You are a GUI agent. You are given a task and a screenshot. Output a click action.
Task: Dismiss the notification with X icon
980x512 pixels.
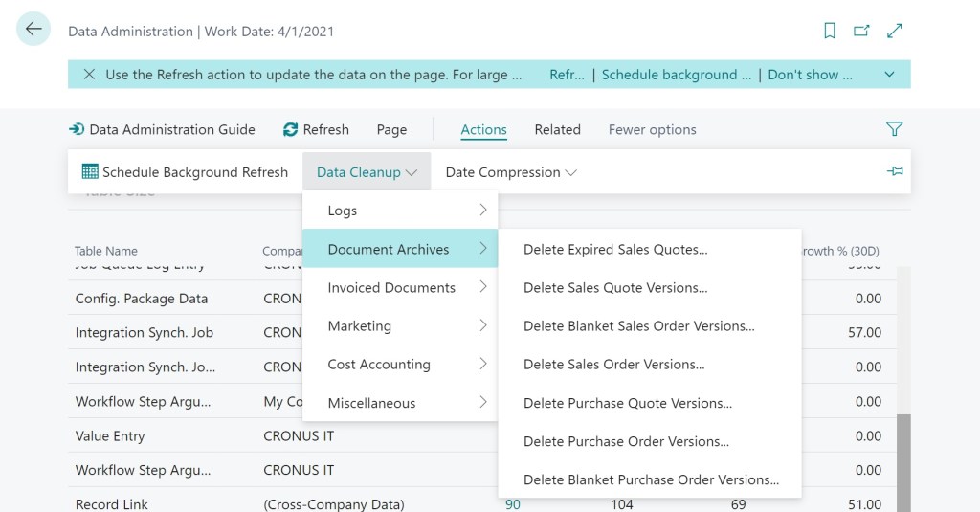89,75
